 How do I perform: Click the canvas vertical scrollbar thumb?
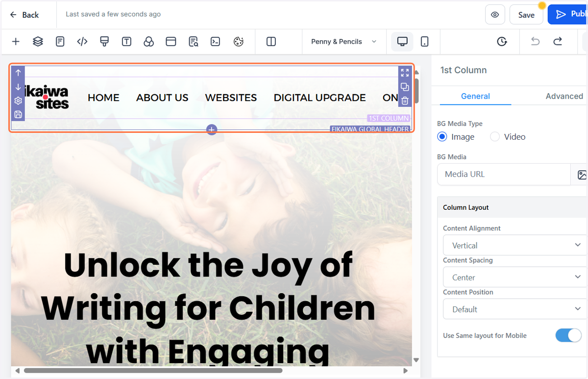[416, 90]
